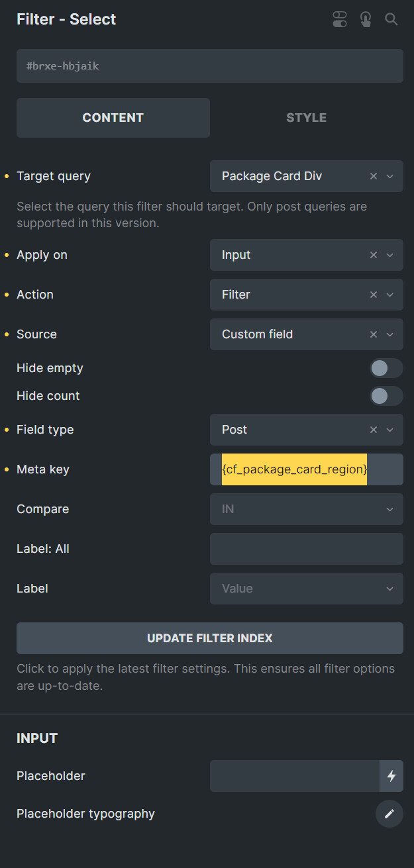Open the interactions pointer icon
Viewport: 414px width, 868px height.
(x=366, y=19)
